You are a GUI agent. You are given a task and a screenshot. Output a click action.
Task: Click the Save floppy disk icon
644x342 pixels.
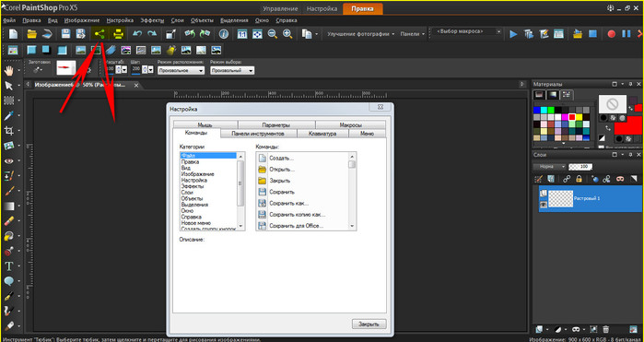[x=65, y=34]
